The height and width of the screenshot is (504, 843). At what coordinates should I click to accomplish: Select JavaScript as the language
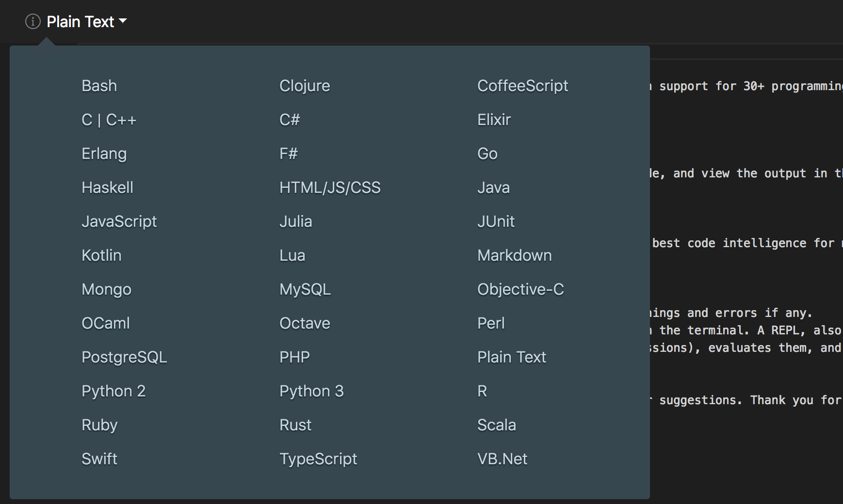tap(119, 221)
